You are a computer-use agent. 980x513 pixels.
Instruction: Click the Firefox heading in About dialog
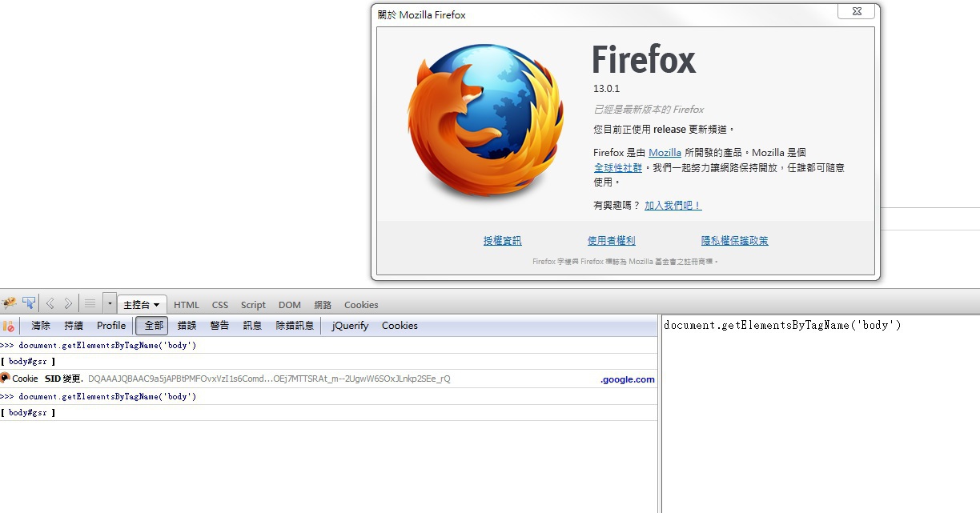point(644,60)
